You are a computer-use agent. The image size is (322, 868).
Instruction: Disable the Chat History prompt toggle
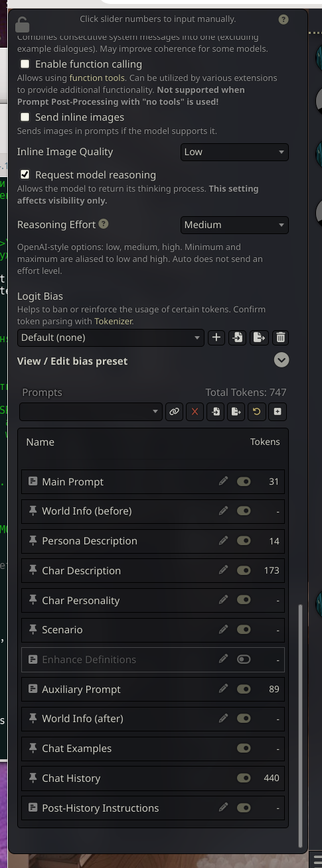(244, 778)
